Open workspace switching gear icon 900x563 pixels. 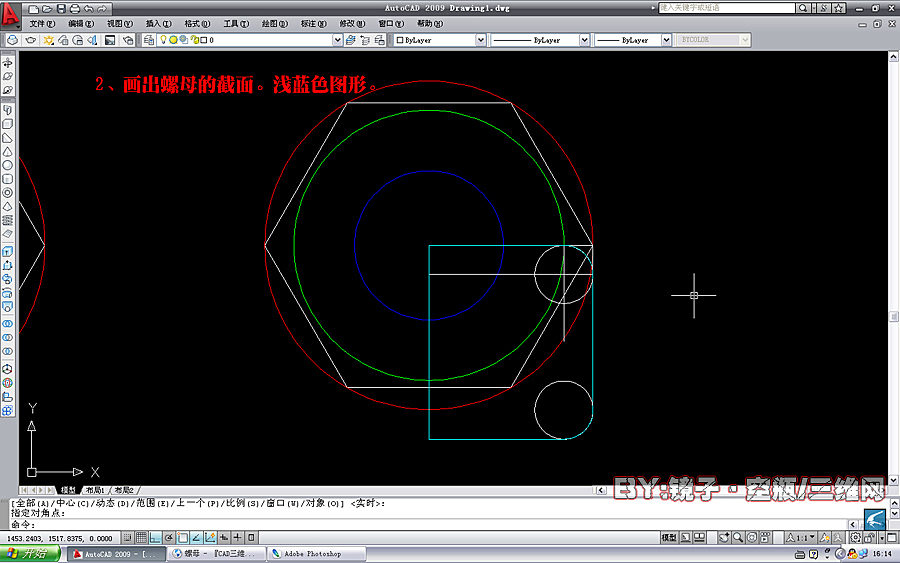pos(855,538)
